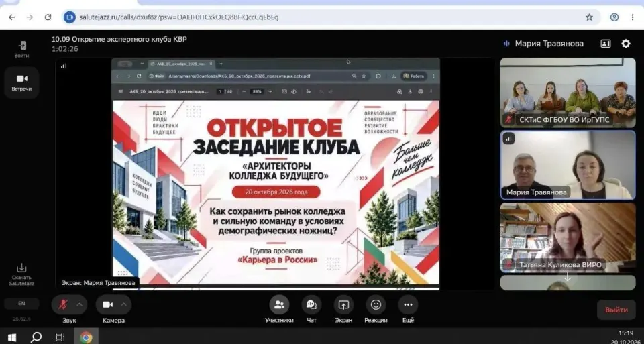The width and height of the screenshot is (644, 344).
Task: Click the active speaker sound indicator icon
Action: click(x=507, y=44)
